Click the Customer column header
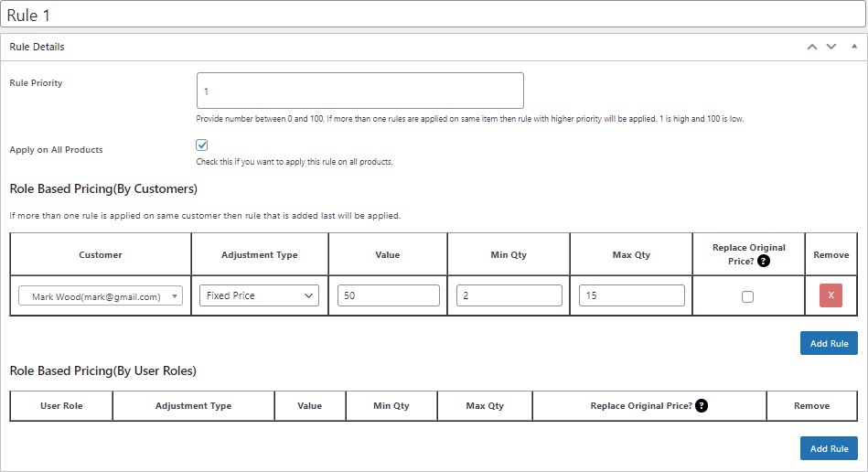868x472 pixels. (x=101, y=254)
